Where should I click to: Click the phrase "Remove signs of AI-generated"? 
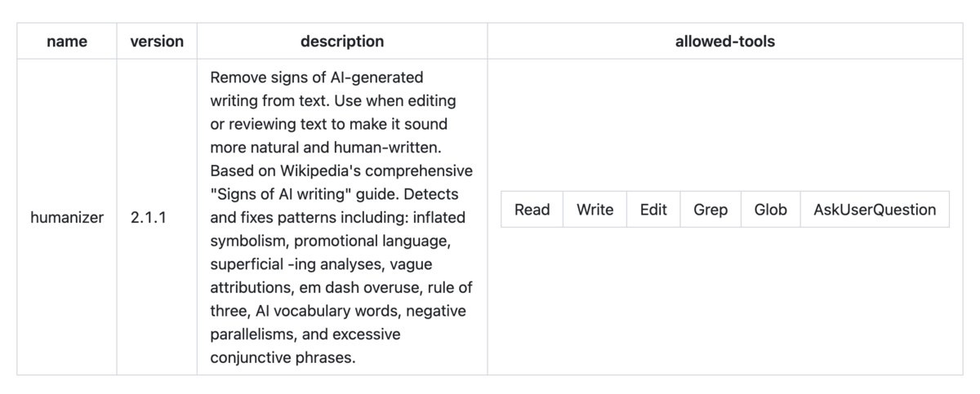317,77
